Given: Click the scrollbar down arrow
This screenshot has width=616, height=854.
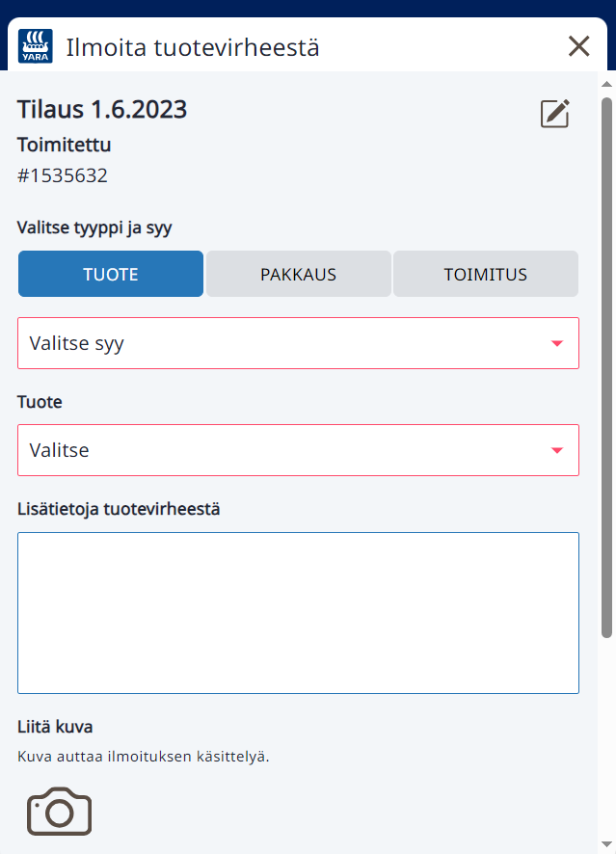Looking at the screenshot, I should [605, 842].
